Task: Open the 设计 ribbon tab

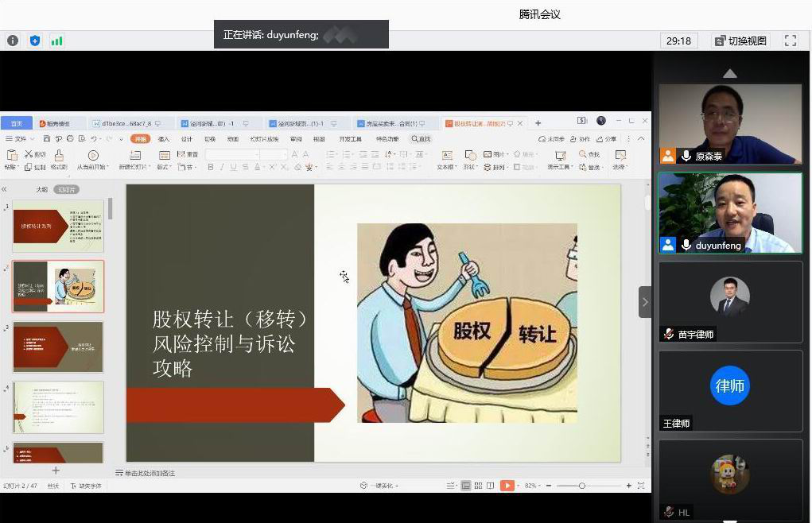Action: point(187,139)
